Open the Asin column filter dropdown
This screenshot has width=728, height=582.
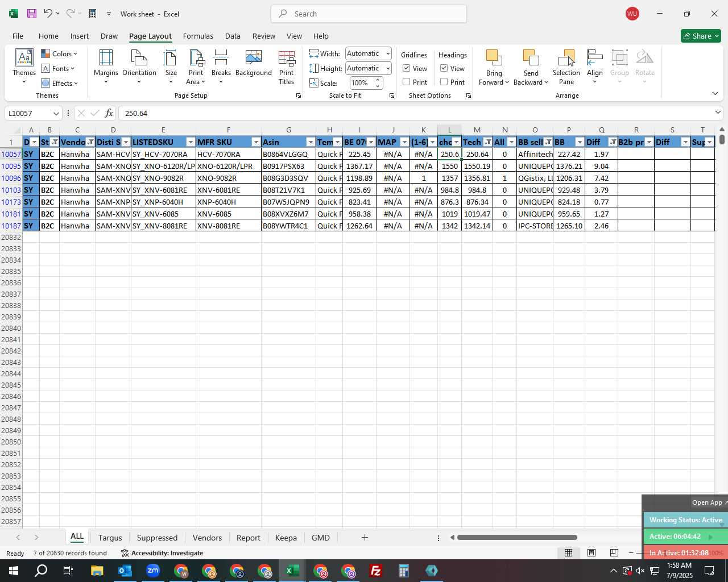click(x=311, y=142)
